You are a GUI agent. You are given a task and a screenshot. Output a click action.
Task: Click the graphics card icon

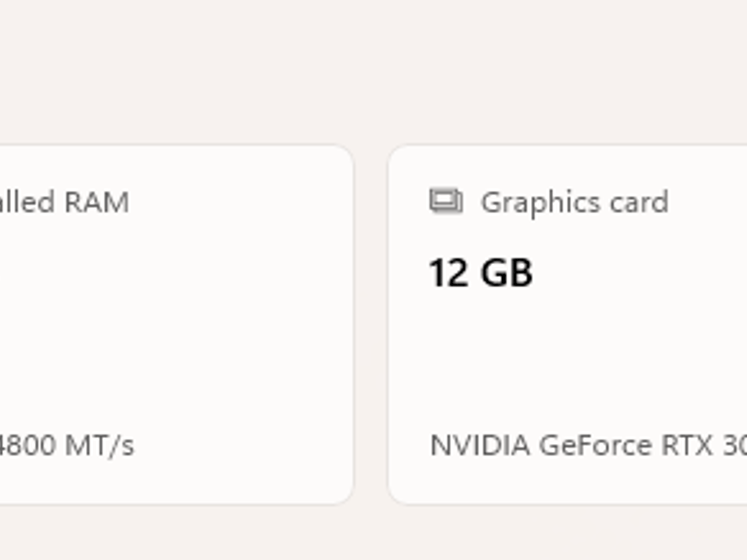pyautogui.click(x=446, y=201)
